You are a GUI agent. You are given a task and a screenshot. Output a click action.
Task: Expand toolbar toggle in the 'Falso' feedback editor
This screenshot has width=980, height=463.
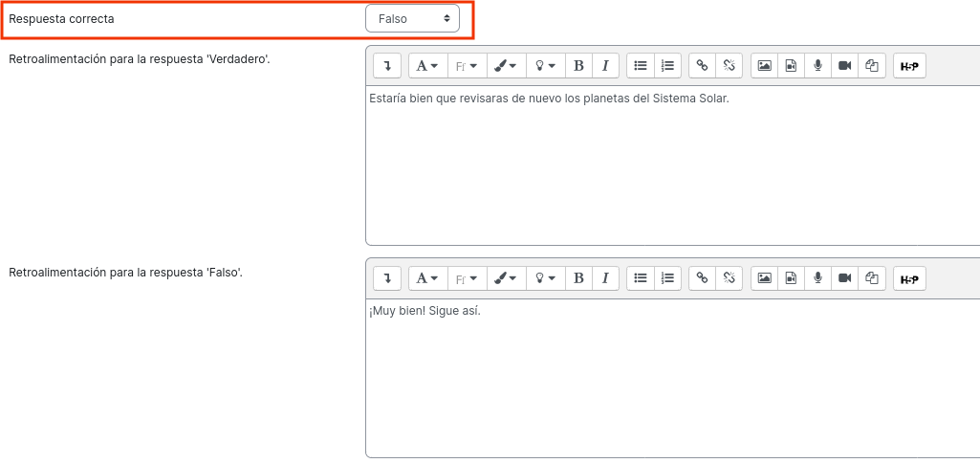click(387, 278)
